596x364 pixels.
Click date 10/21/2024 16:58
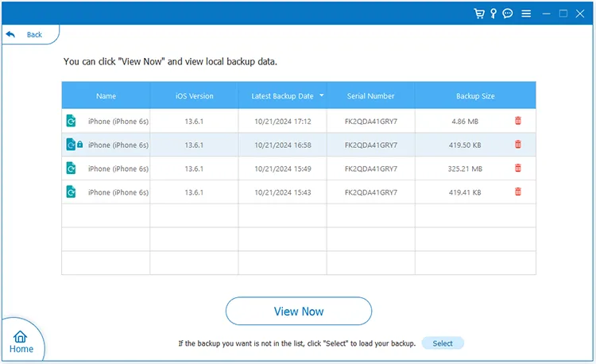[283, 145]
